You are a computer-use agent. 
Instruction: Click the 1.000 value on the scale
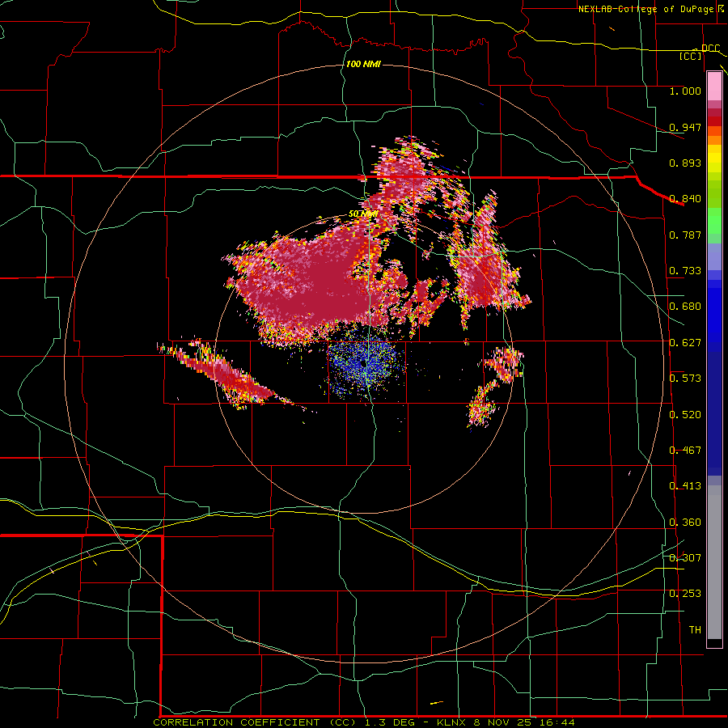coord(685,91)
